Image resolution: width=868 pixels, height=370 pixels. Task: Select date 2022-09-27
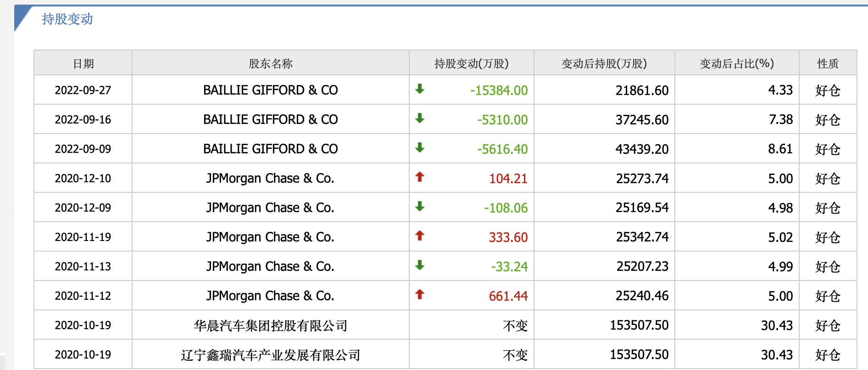click(83, 90)
